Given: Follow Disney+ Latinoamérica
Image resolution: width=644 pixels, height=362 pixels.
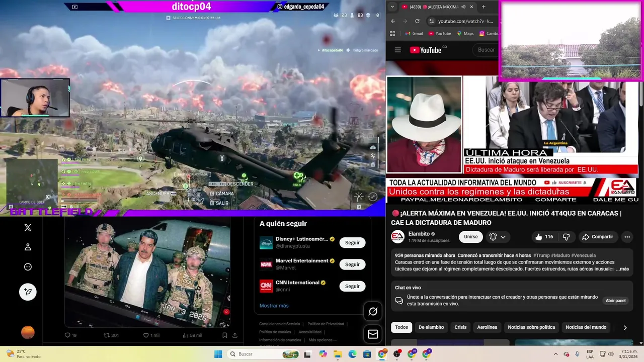Looking at the screenshot, I should (x=352, y=243).
